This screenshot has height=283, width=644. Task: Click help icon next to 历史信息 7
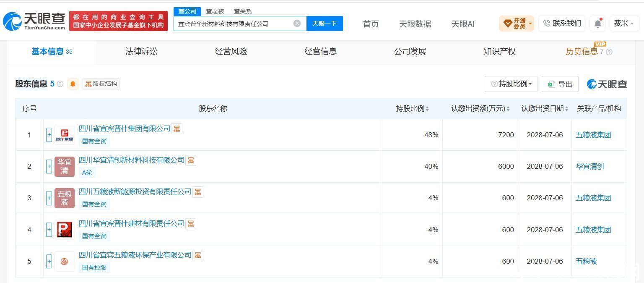coord(609,52)
